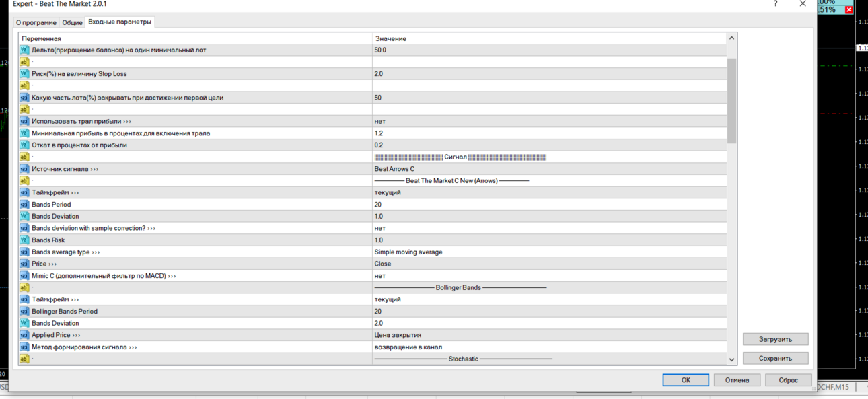Click the icon beside 'Дельта(приращение баланса)' row
The image size is (868, 399).
click(x=24, y=50)
